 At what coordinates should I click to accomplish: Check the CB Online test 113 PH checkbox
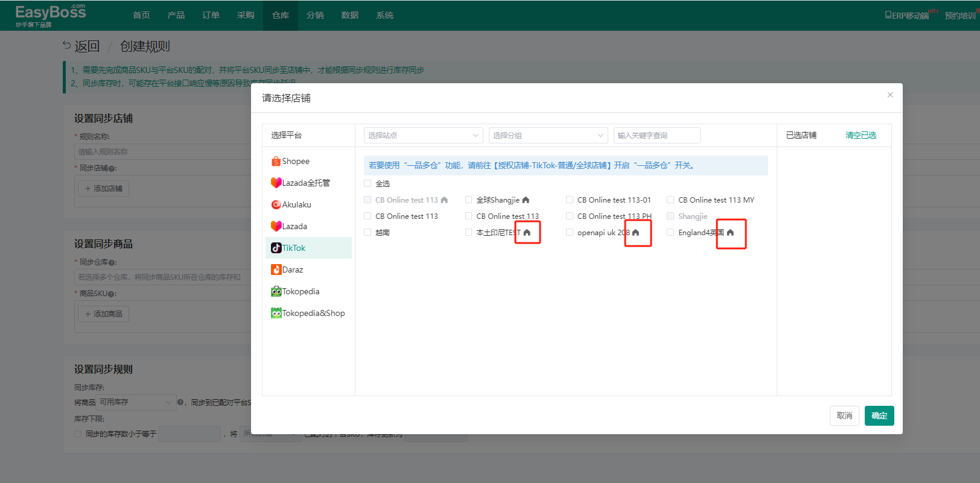(569, 216)
